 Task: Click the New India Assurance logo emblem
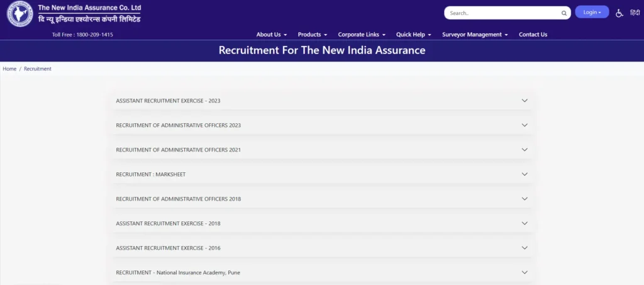(19, 14)
